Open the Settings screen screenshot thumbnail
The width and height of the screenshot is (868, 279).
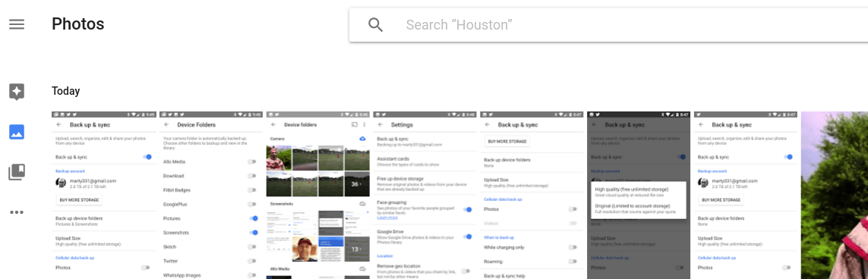point(425,195)
